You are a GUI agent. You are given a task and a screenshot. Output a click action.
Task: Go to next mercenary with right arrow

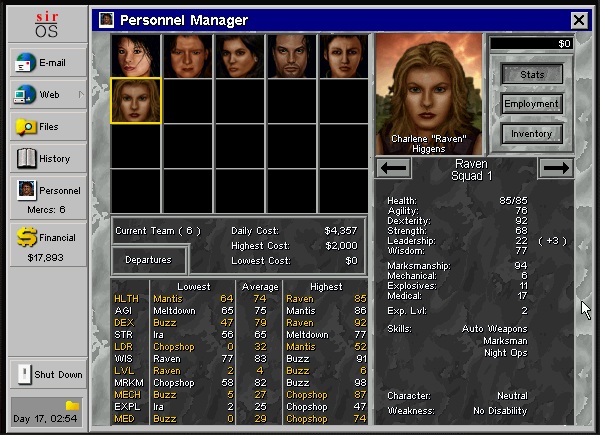pos(555,168)
